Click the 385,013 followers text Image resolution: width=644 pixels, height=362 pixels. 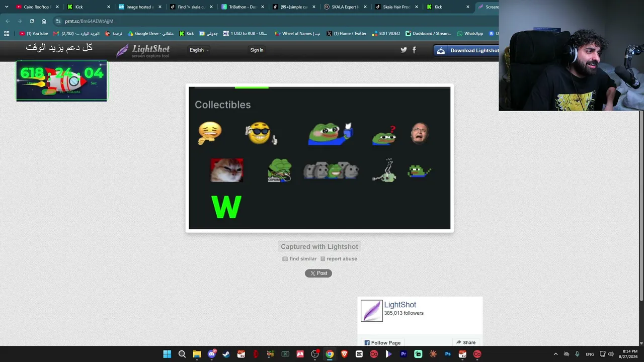[x=404, y=313]
